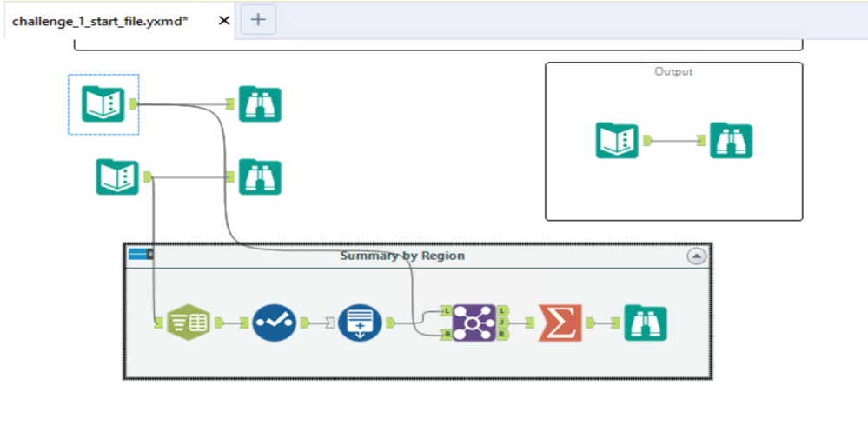Click output anchor of the second Input Data tool

(147, 176)
